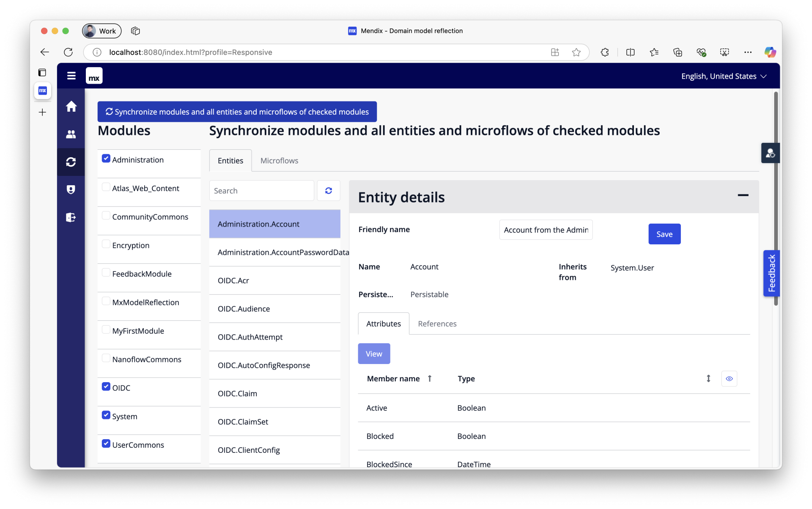Check the NanoflowCommons module
The height and width of the screenshot is (509, 812).
pos(106,358)
